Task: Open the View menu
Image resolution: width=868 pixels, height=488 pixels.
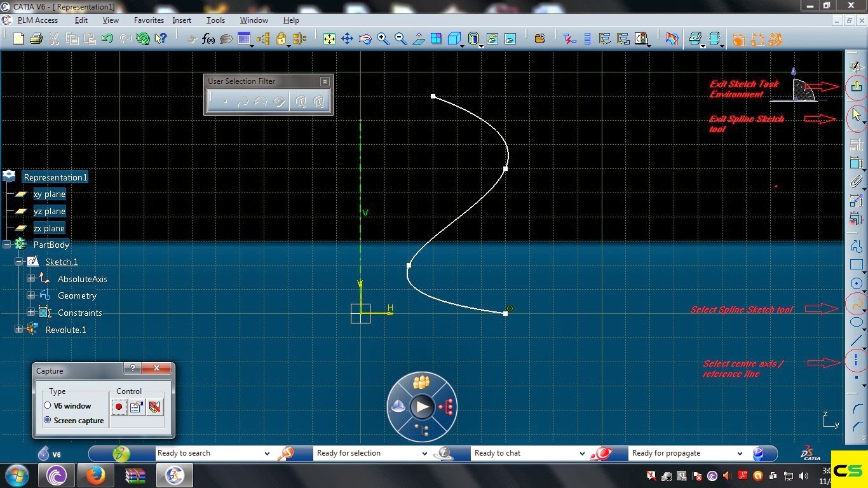Action: (111, 20)
